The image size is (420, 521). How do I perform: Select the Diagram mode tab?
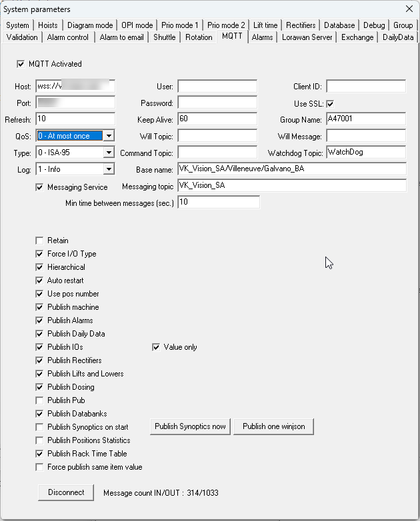(90, 25)
